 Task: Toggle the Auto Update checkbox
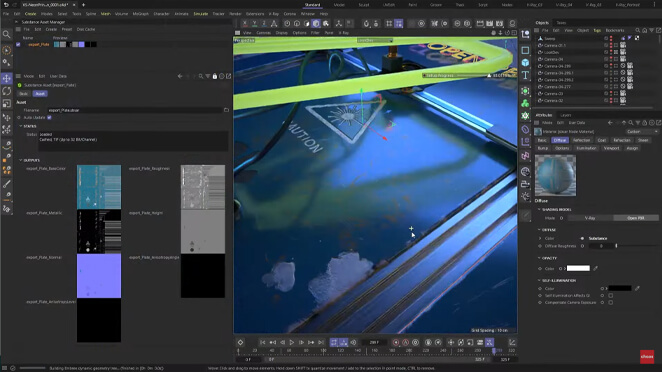tap(49, 117)
